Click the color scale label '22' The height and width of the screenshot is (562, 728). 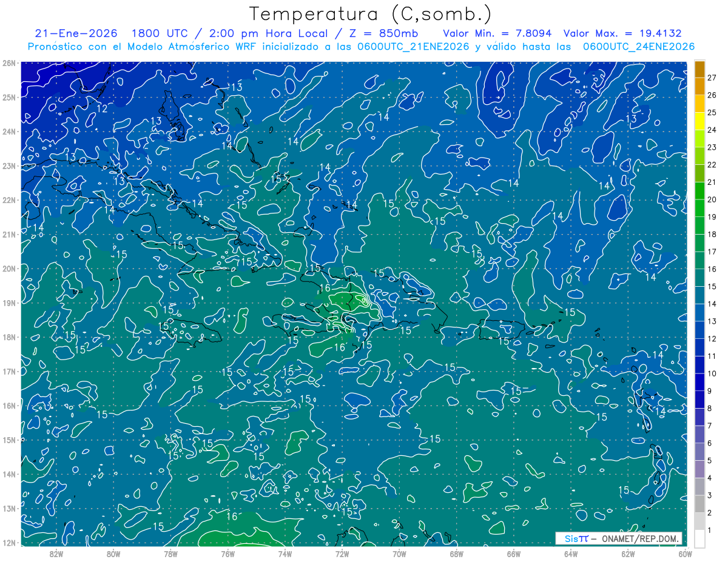pyautogui.click(x=712, y=165)
